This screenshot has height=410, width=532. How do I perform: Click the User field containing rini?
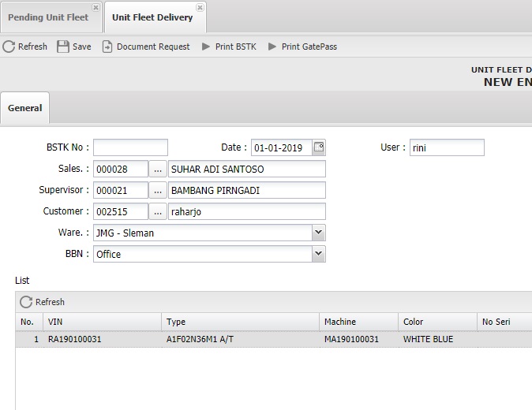446,147
